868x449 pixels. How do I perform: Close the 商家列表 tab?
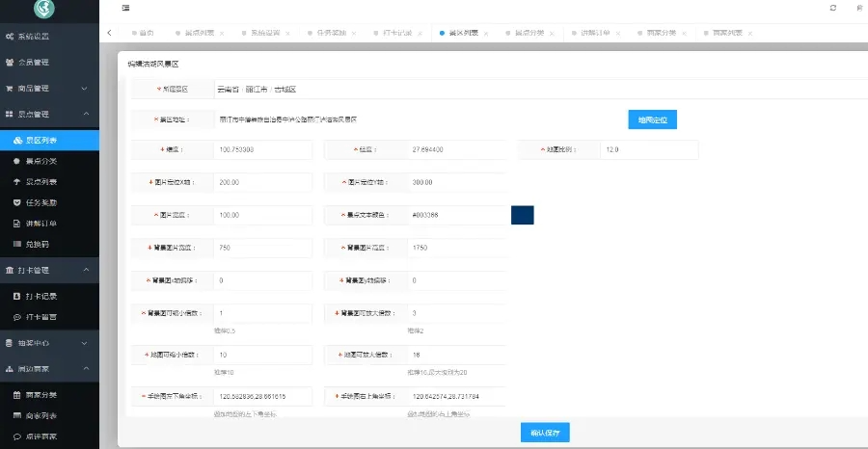[x=750, y=33]
